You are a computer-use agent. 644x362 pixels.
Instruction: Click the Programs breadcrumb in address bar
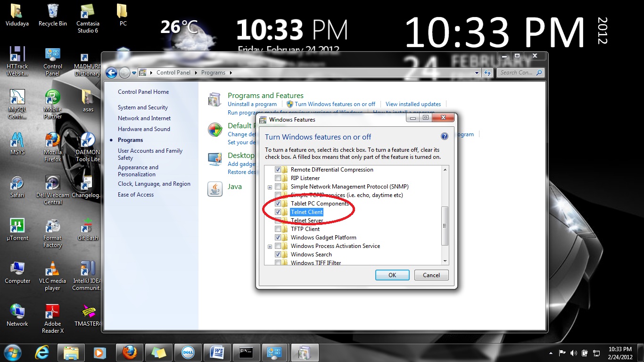click(213, 73)
